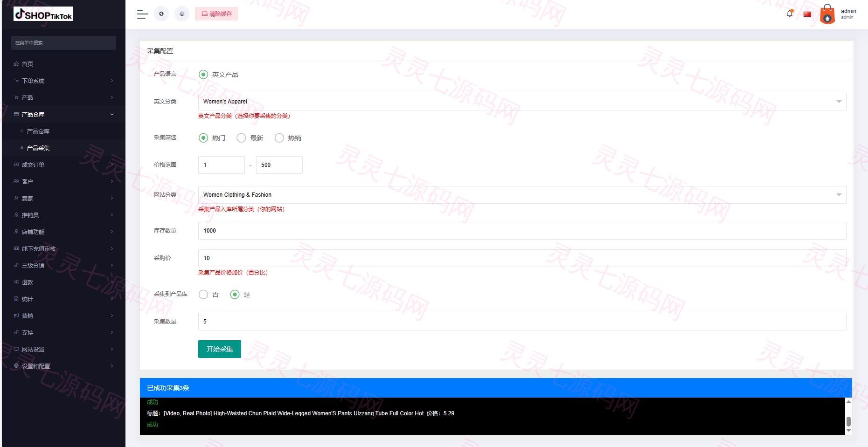The image size is (868, 447).
Task: Open the Women's Apparel category dropdown
Action: (x=522, y=102)
